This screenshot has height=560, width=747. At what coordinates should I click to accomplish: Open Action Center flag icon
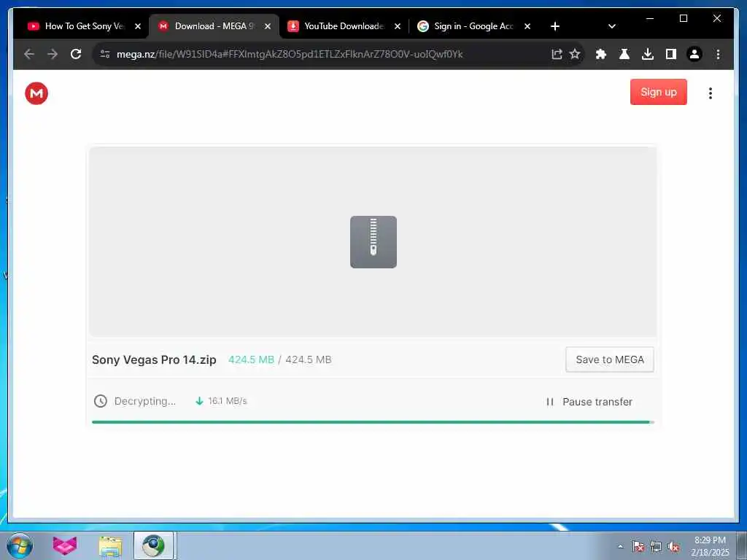click(638, 546)
